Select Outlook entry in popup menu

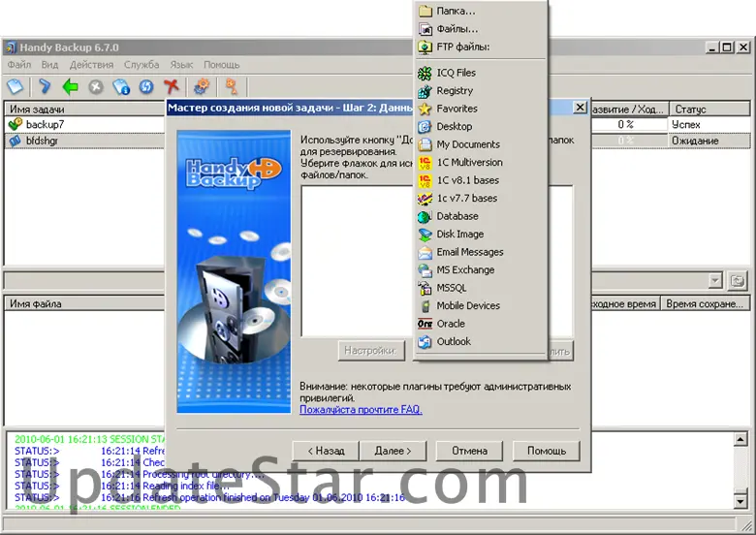point(481,341)
